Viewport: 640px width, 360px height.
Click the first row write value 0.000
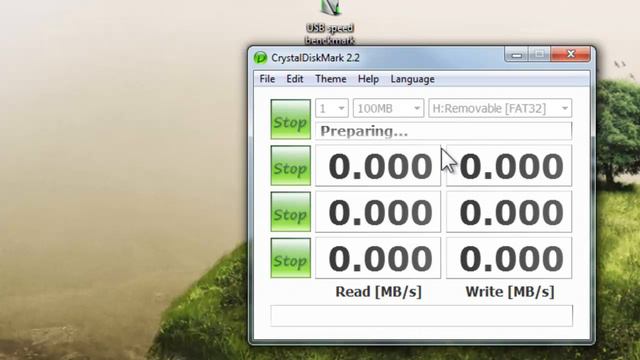[x=509, y=165]
